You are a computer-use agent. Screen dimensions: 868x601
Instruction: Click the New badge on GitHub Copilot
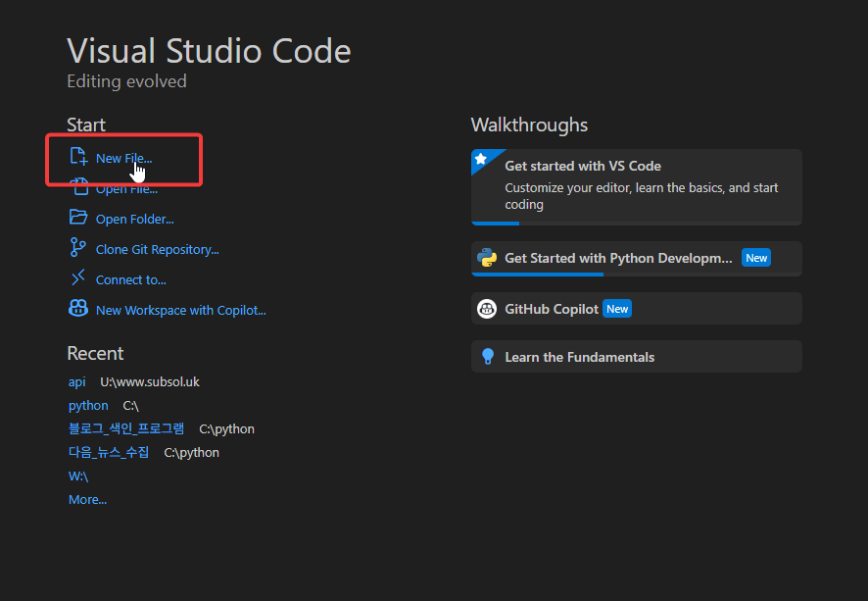(x=617, y=309)
